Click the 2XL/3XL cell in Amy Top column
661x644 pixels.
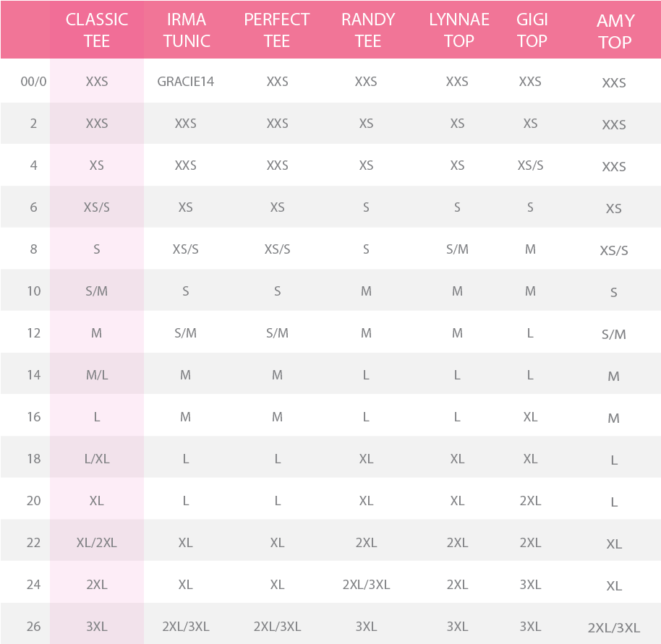pyautogui.click(x=614, y=627)
